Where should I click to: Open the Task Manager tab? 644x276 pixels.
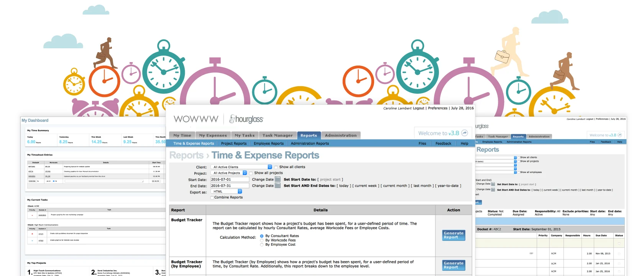click(x=278, y=135)
